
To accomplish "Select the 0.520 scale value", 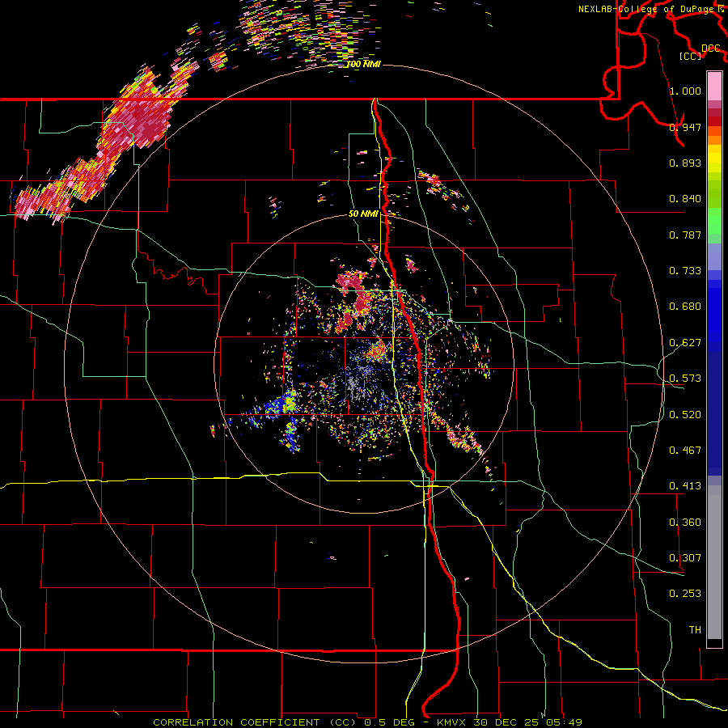I will coord(685,415).
